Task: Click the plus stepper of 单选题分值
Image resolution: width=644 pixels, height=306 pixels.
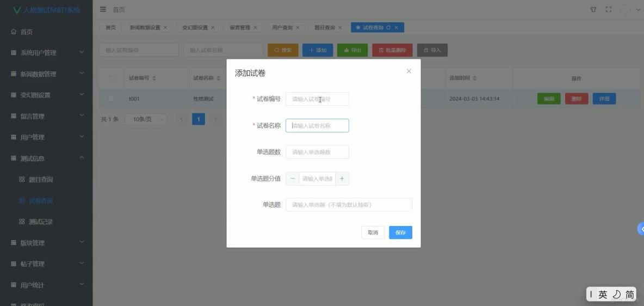Action: tap(342, 179)
